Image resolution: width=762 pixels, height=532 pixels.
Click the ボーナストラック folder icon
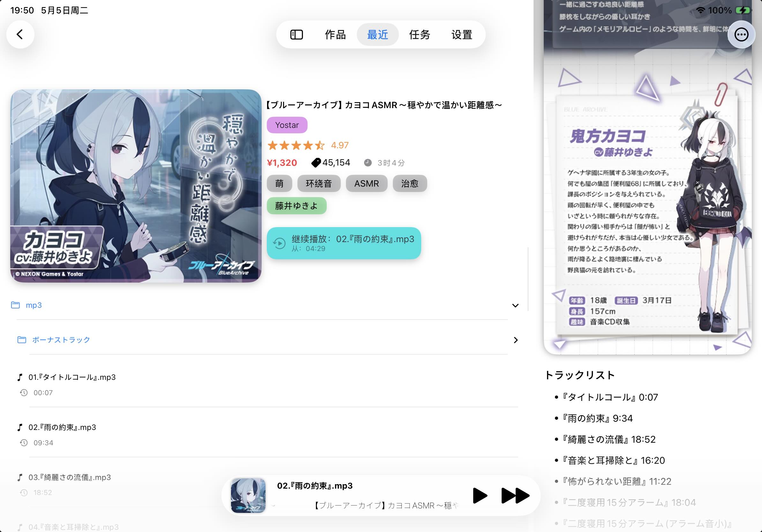22,340
